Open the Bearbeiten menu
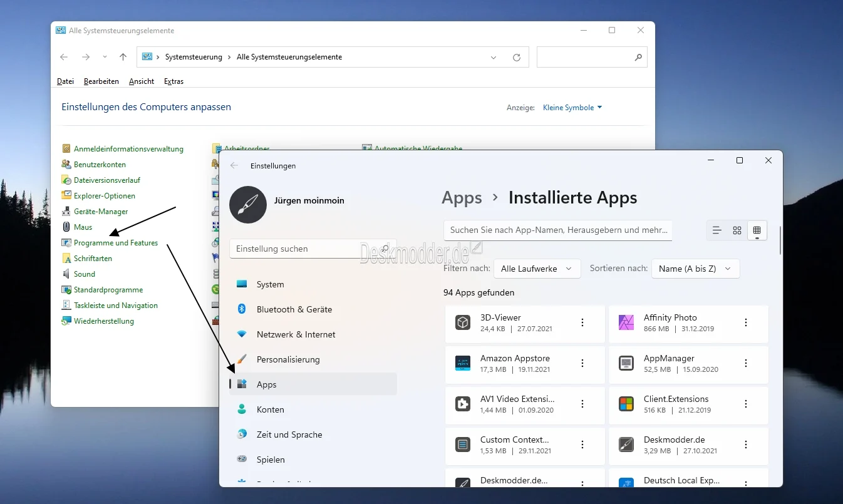 [x=101, y=81]
